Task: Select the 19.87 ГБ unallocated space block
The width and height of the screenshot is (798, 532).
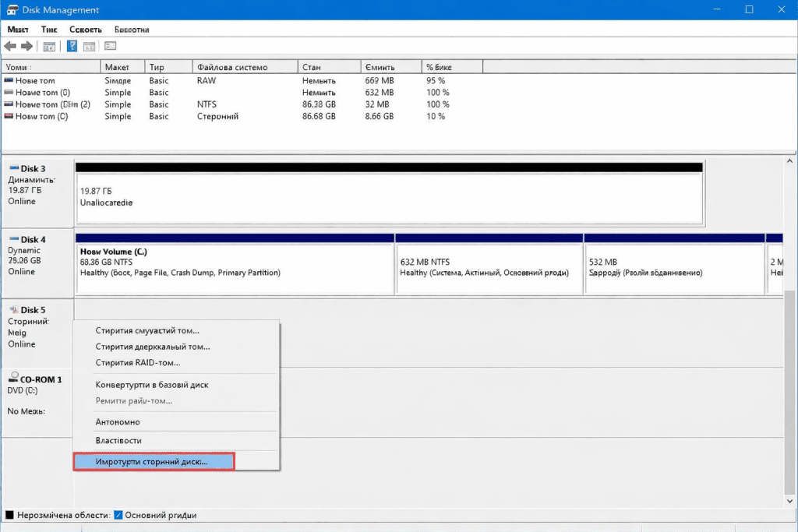Action: click(390, 196)
